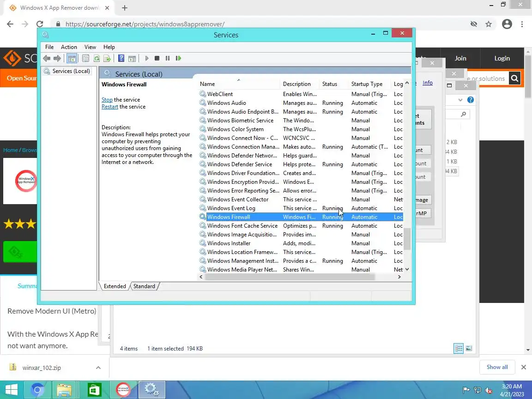This screenshot has width=532, height=399.
Task: Open the browser three-dot menu
Action: 522,24
